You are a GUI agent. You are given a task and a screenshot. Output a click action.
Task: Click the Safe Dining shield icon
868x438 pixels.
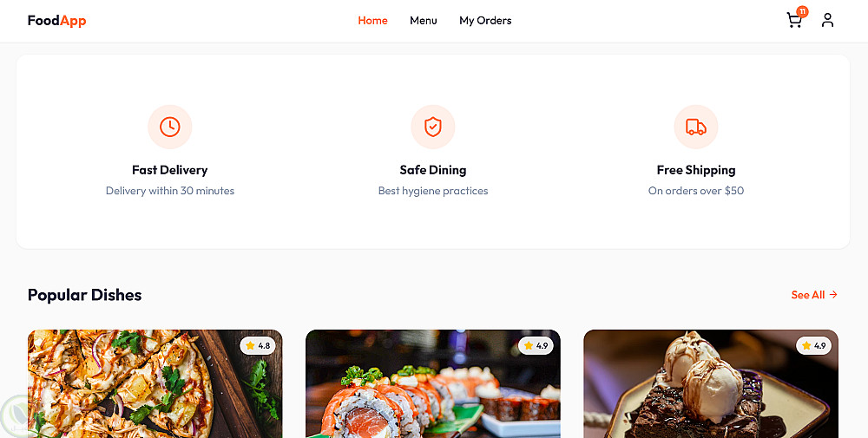(433, 127)
